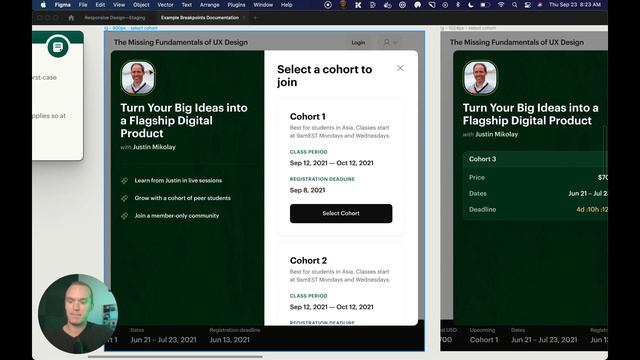640x360 pixels.
Task: Click 'Learn from Justin in live sessions' icon
Action: click(124, 180)
